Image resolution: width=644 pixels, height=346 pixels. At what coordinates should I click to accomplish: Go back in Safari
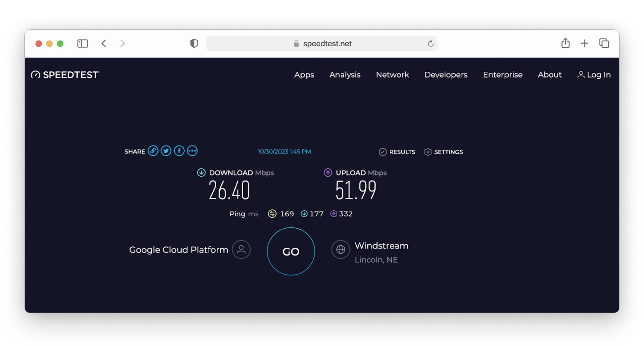coord(104,43)
